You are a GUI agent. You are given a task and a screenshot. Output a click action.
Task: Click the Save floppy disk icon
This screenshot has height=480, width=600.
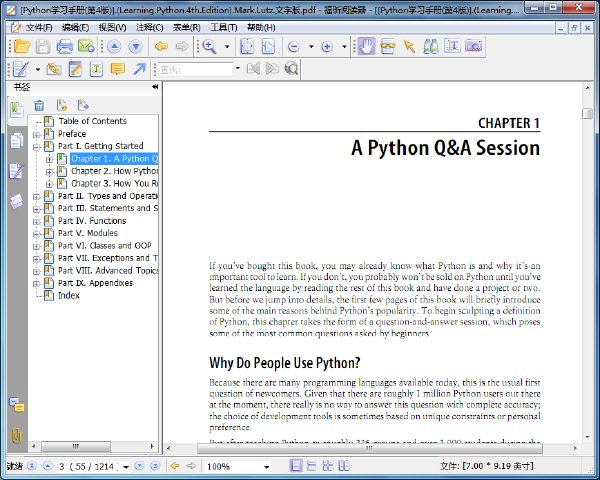43,46
